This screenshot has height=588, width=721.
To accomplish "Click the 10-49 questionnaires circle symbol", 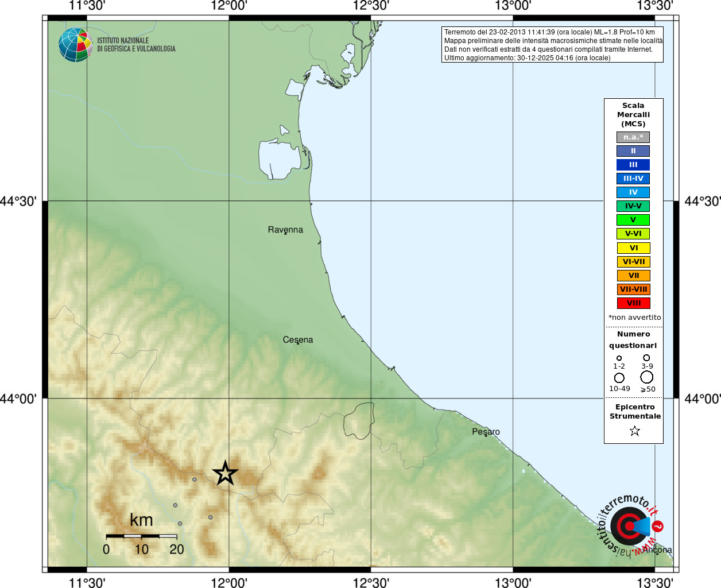I will [x=619, y=378].
